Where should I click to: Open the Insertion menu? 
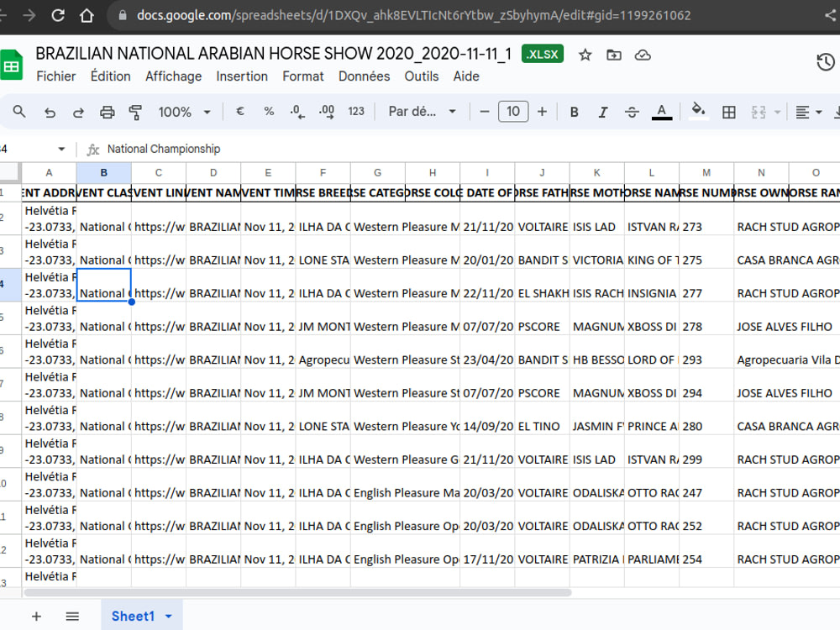click(242, 76)
